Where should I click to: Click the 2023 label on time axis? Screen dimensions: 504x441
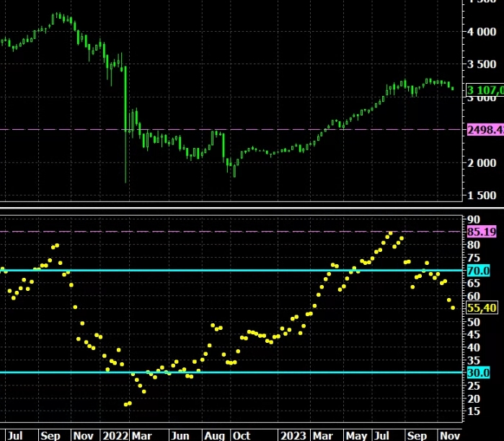click(x=293, y=435)
